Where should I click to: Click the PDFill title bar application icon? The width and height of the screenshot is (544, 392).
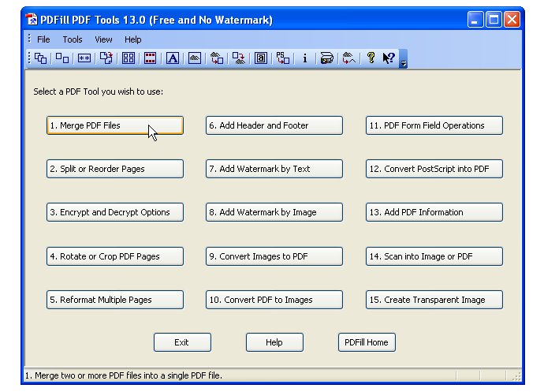click(x=32, y=20)
